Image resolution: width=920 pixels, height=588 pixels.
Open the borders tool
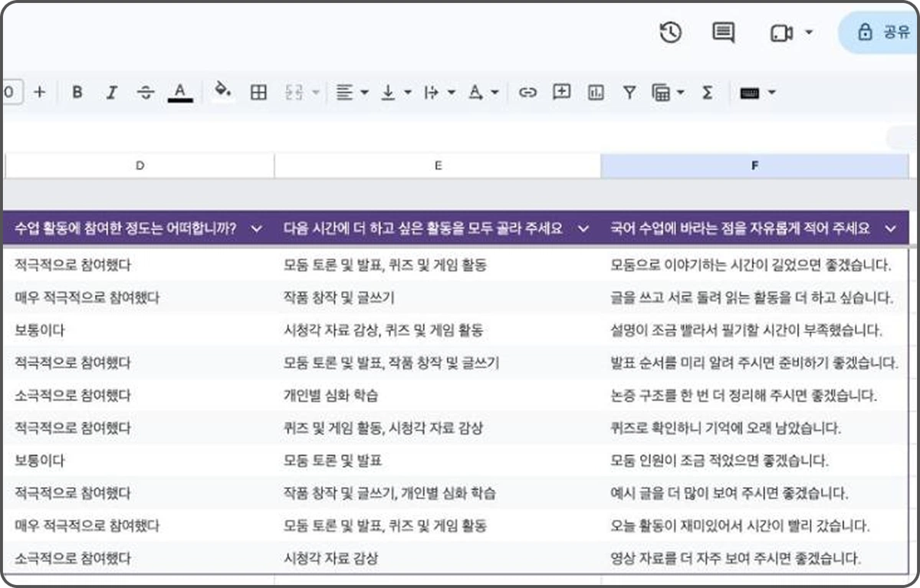[x=259, y=92]
